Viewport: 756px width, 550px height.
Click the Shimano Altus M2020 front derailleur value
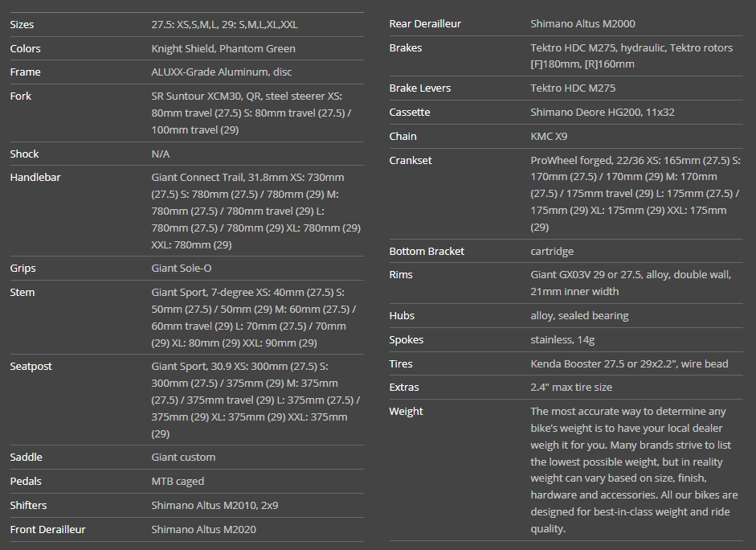(x=203, y=530)
